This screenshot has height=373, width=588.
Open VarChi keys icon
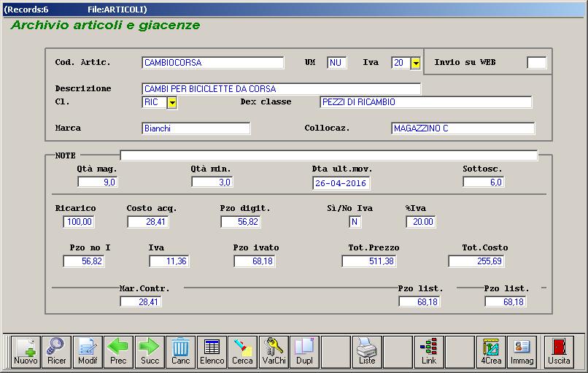(274, 351)
